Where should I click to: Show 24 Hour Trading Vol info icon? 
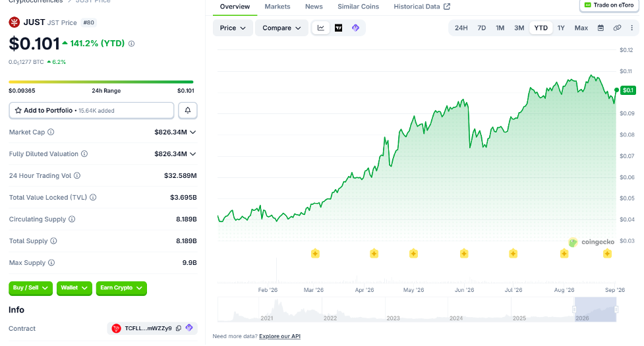point(77,176)
